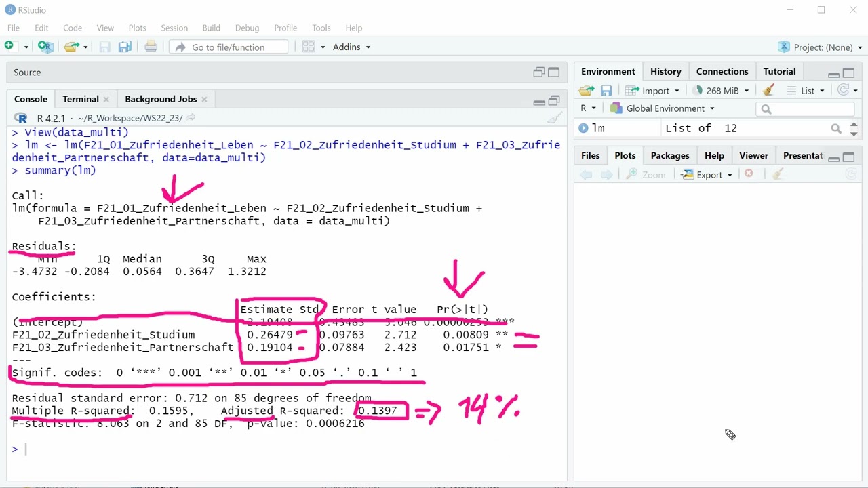This screenshot has width=868, height=488.
Task: Open the Project: (None) menu
Action: pyautogui.click(x=820, y=47)
